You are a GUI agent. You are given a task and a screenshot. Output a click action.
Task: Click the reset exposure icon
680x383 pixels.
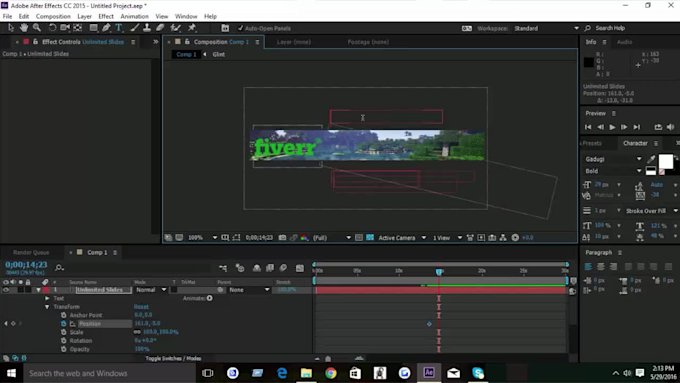515,238
